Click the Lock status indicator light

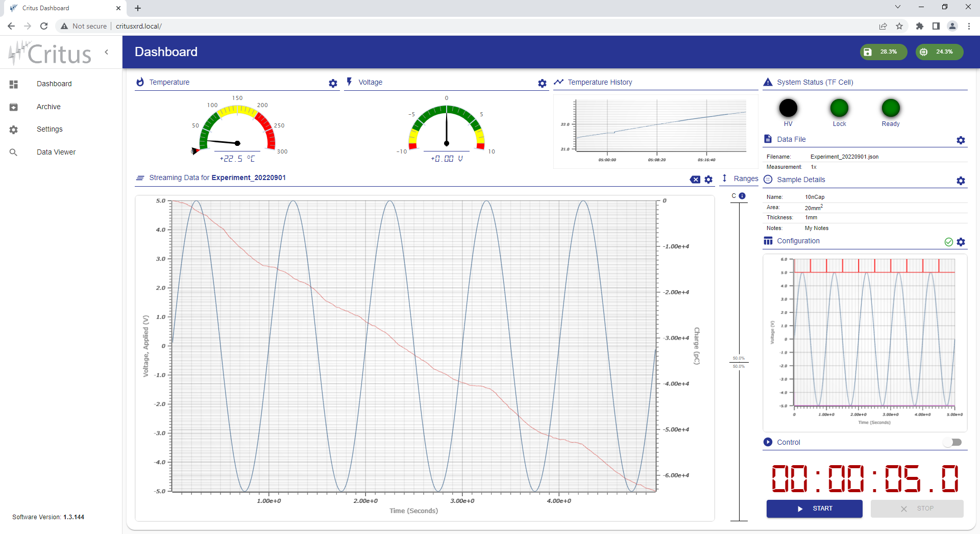point(839,108)
